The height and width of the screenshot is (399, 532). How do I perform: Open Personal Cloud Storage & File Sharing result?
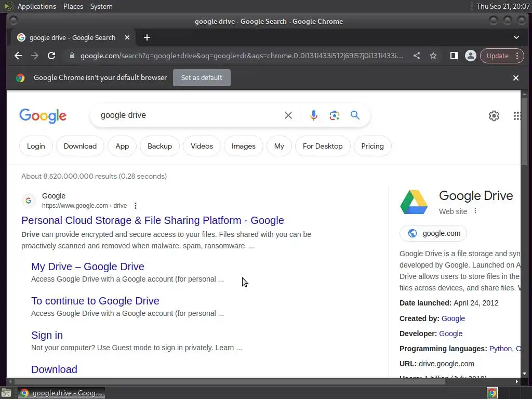tap(153, 220)
